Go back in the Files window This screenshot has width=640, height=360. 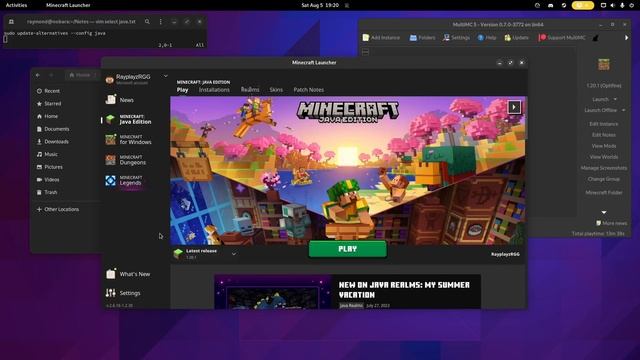point(38,75)
